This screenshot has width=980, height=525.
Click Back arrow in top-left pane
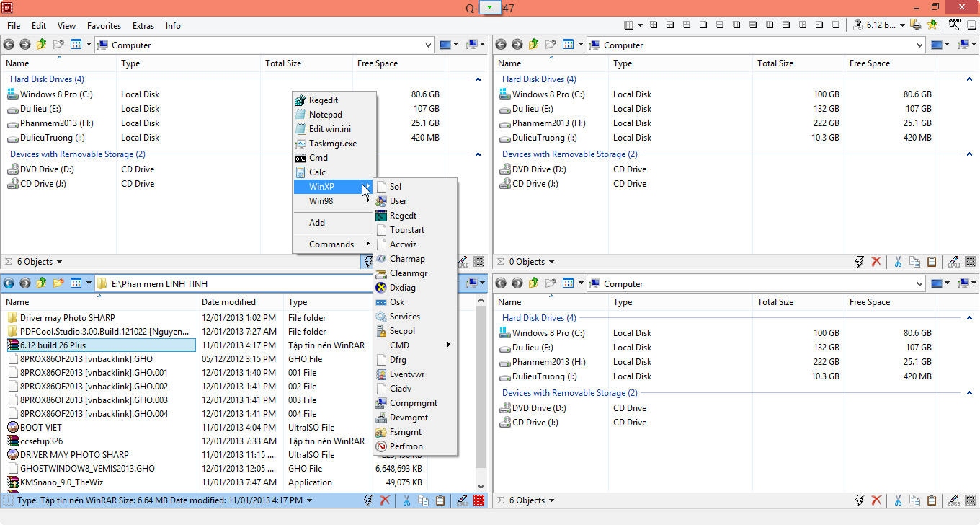(x=9, y=45)
